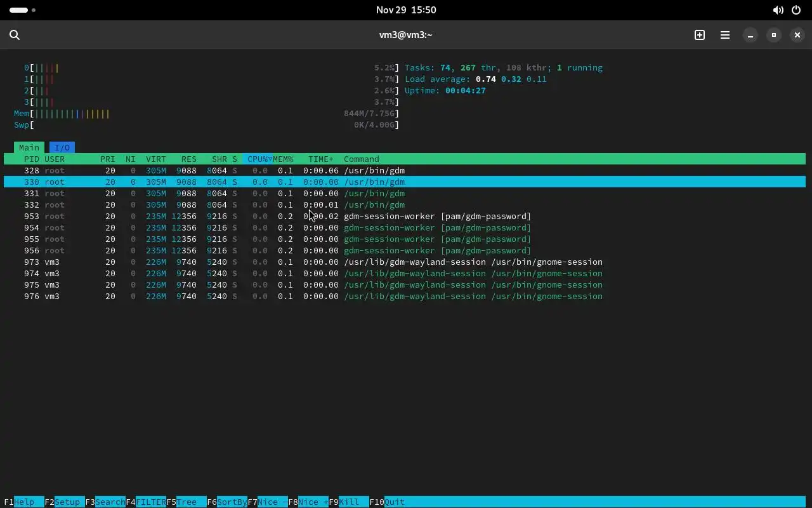812x508 pixels.
Task: Sort by RES column header
Action: pyautogui.click(x=189, y=159)
